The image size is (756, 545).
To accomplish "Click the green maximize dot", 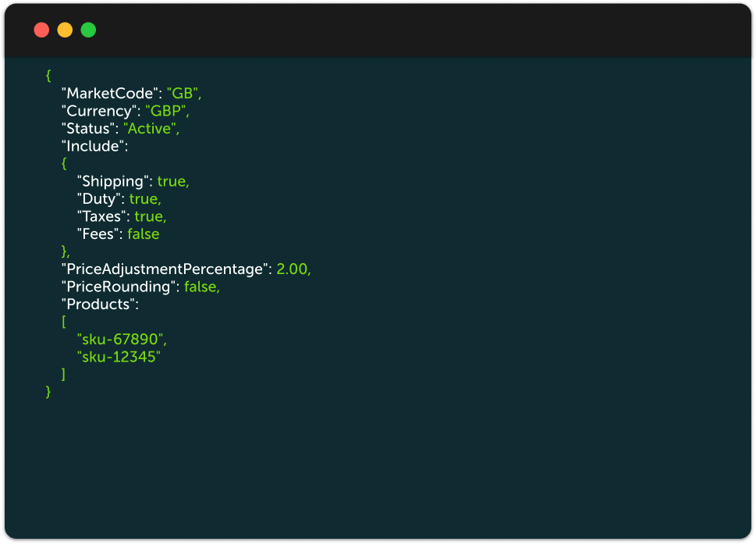I will tap(88, 30).
